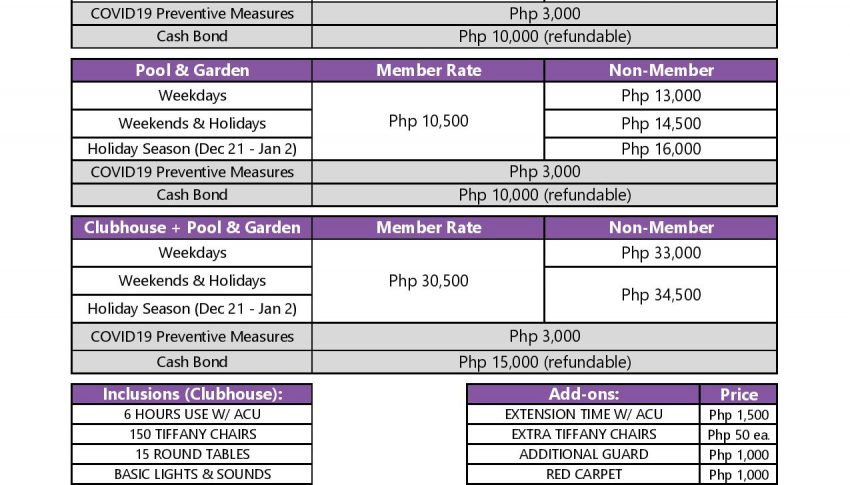Click the Php 34,500 non-member rate cell
The height and width of the screenshot is (485, 850).
661,295
